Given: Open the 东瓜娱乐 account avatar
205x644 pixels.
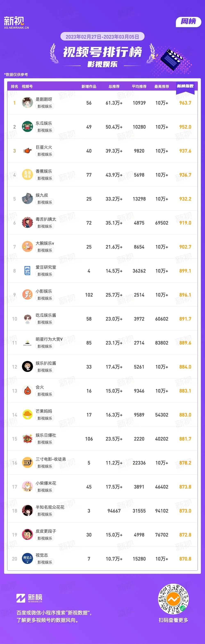Looking at the screenshot, I should [27, 127].
